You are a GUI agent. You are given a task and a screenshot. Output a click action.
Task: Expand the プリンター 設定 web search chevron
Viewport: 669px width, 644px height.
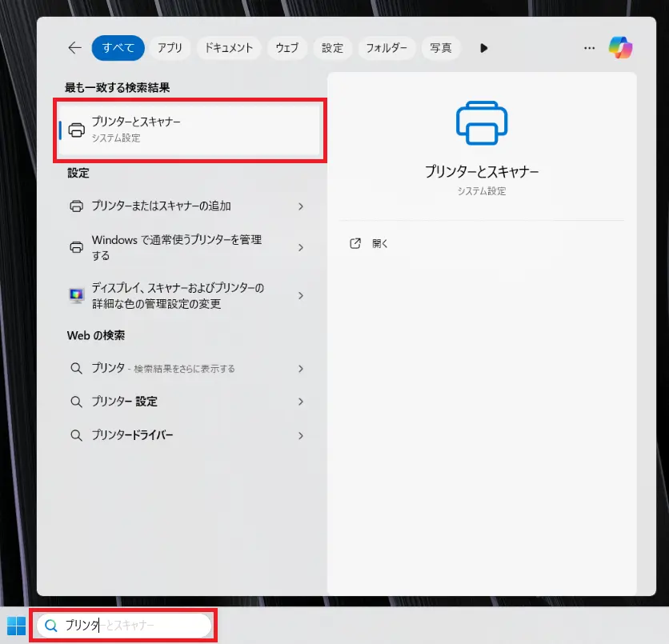[x=301, y=402]
